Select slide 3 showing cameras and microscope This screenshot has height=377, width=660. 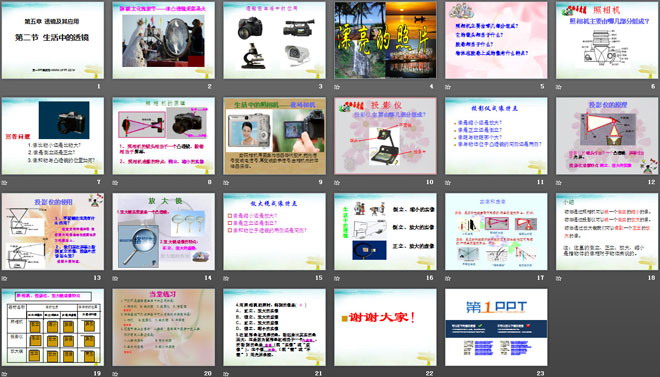[x=274, y=40]
